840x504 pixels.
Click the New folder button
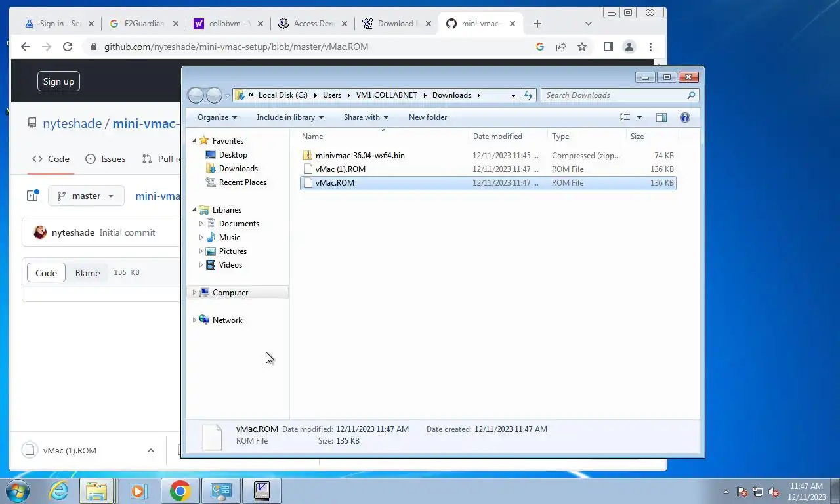(428, 117)
